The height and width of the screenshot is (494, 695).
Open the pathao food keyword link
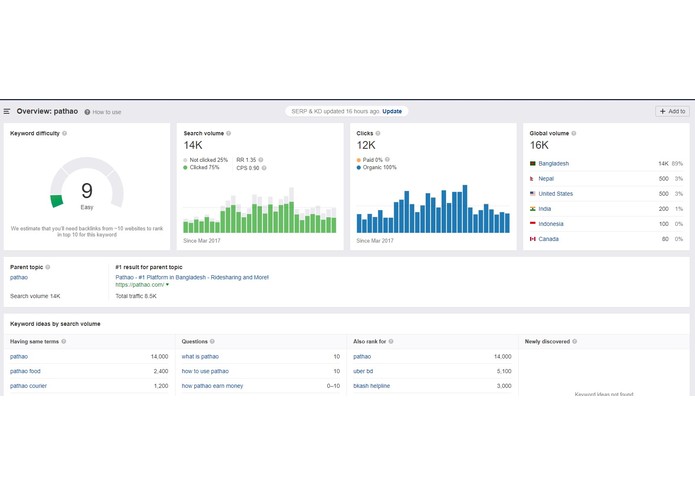tap(25, 371)
